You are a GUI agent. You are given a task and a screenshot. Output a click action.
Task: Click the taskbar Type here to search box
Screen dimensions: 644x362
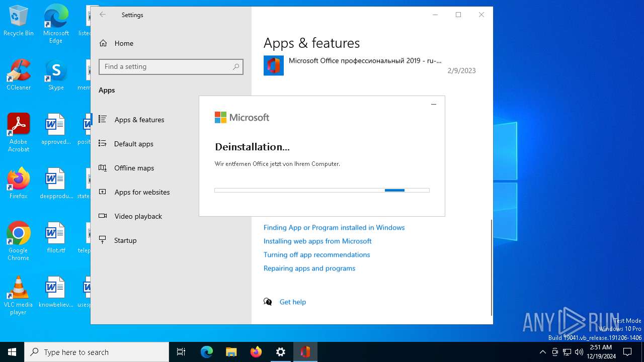pos(97,352)
